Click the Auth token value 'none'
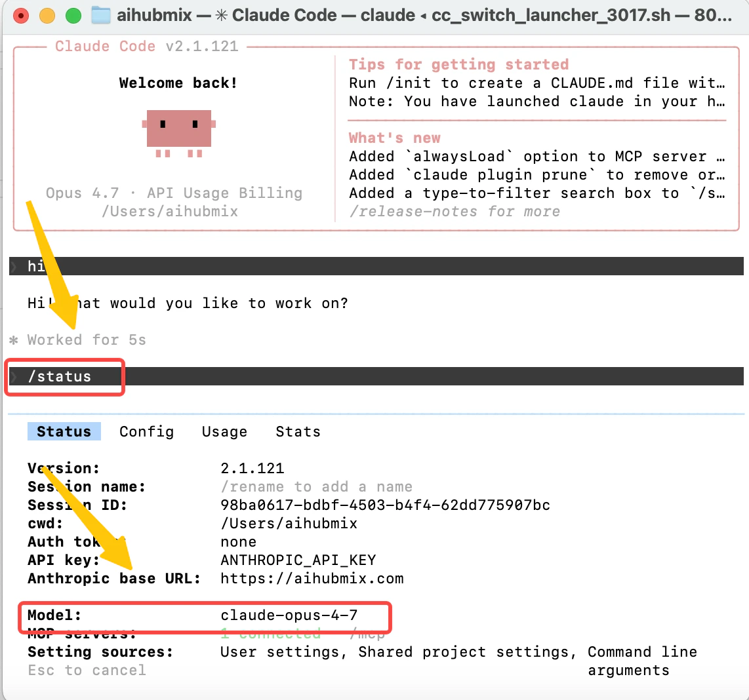Screen dimensions: 749x700 [x=238, y=541]
